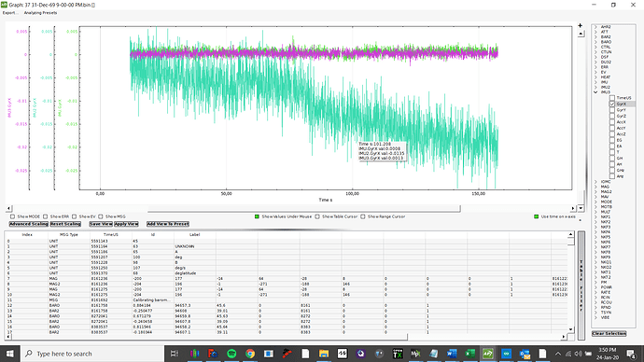Expand the VIBE tree node

click(x=595, y=317)
